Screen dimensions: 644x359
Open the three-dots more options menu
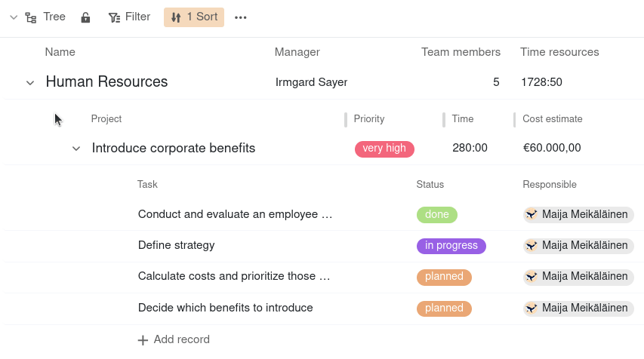click(x=241, y=17)
